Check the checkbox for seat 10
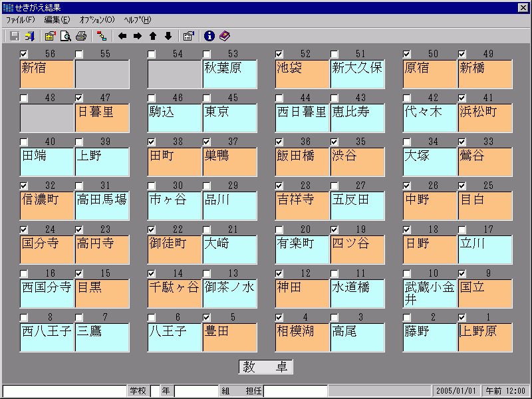532x399 pixels. [x=407, y=273]
